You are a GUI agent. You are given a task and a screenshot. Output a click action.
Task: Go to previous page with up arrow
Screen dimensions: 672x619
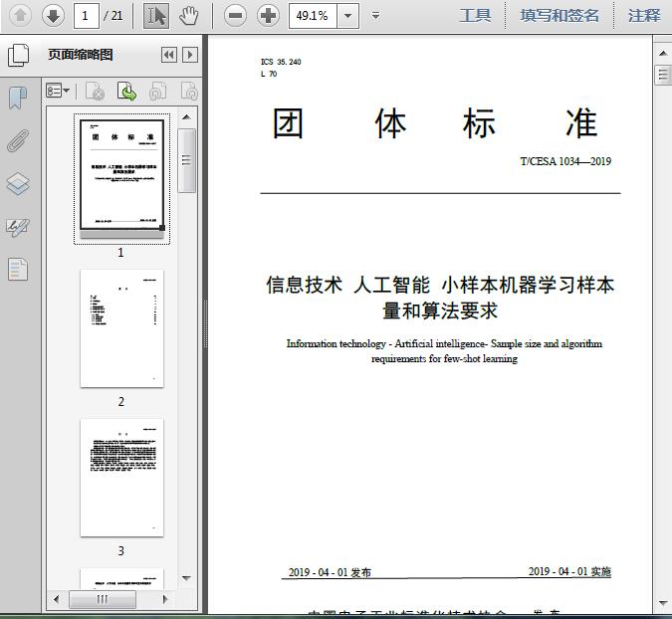point(20,16)
